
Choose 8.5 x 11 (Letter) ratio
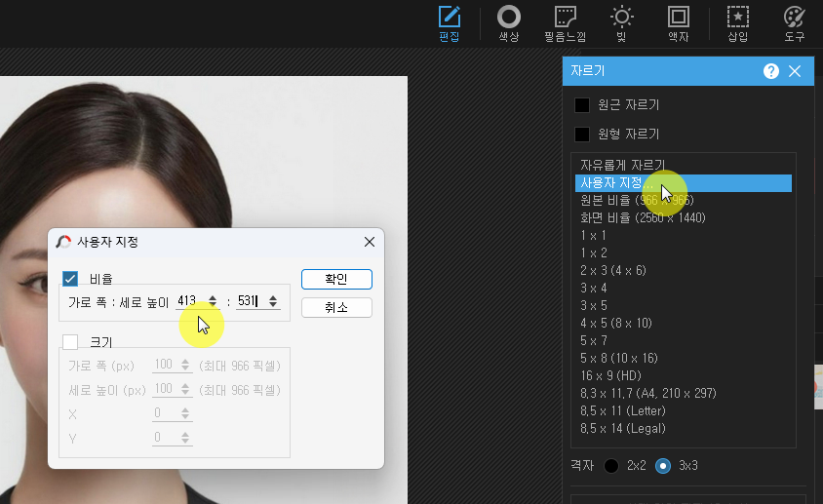click(684, 411)
